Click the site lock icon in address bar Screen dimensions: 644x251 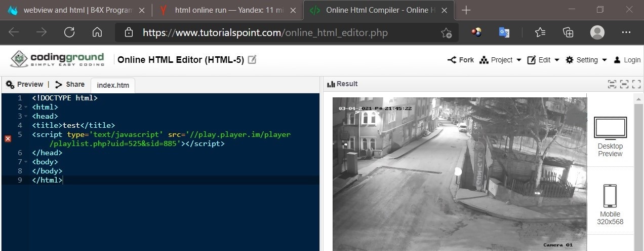click(x=129, y=32)
